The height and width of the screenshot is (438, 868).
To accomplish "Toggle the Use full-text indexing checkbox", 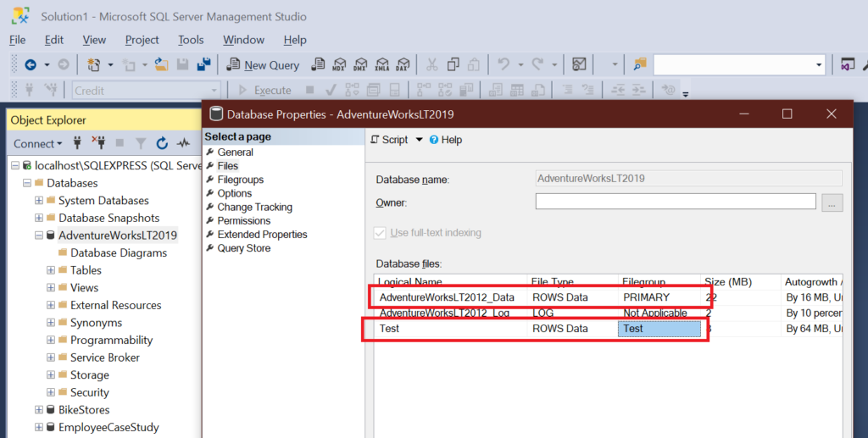I will (379, 233).
